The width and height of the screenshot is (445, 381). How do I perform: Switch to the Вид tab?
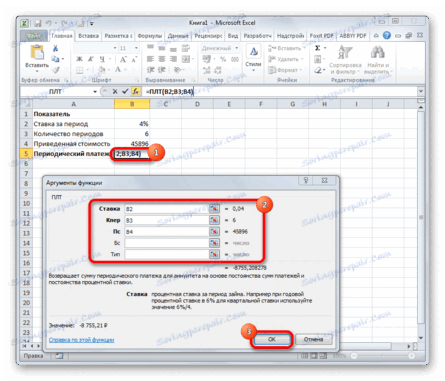click(x=233, y=36)
